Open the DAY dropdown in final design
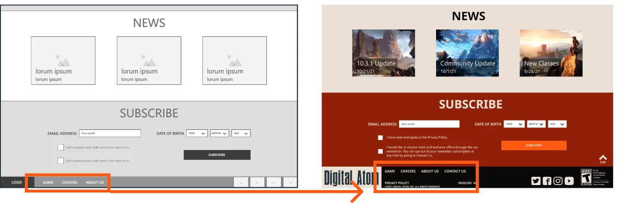644x203 pixels. coord(557,124)
